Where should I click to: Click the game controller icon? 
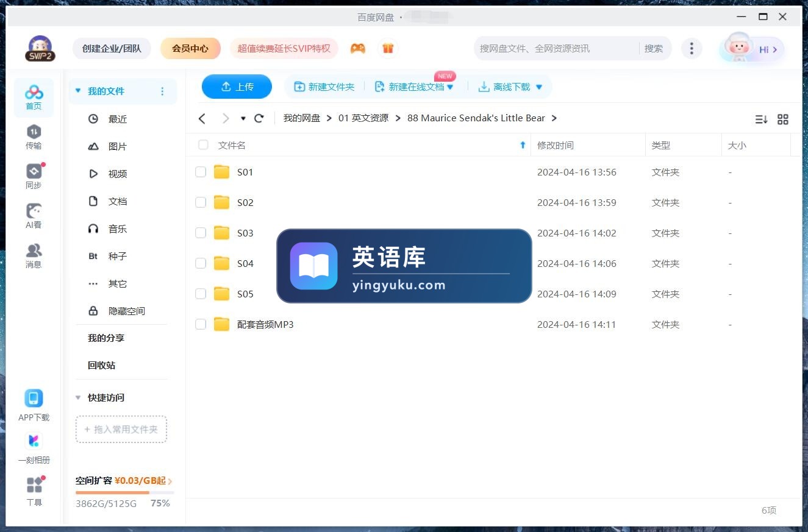pyautogui.click(x=358, y=49)
